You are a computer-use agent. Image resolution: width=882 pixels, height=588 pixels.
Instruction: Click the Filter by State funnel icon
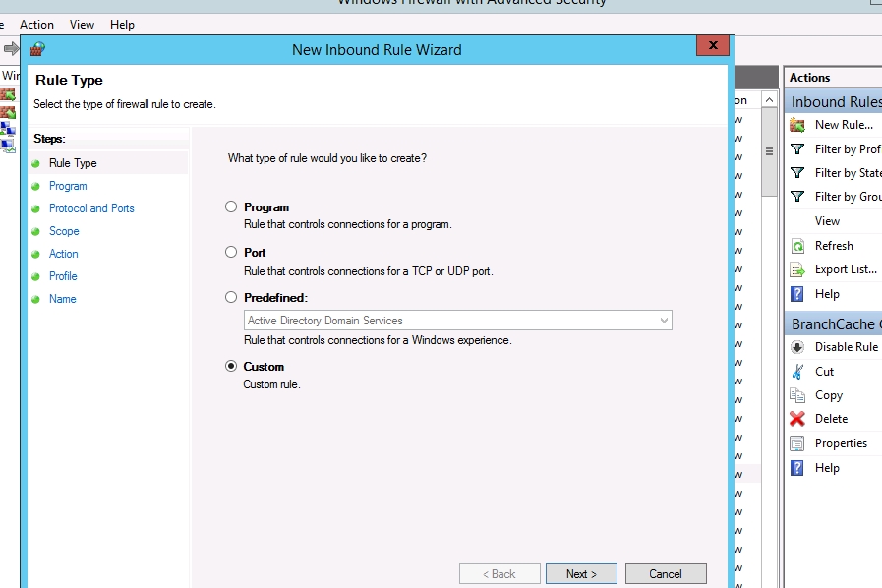tap(797, 173)
